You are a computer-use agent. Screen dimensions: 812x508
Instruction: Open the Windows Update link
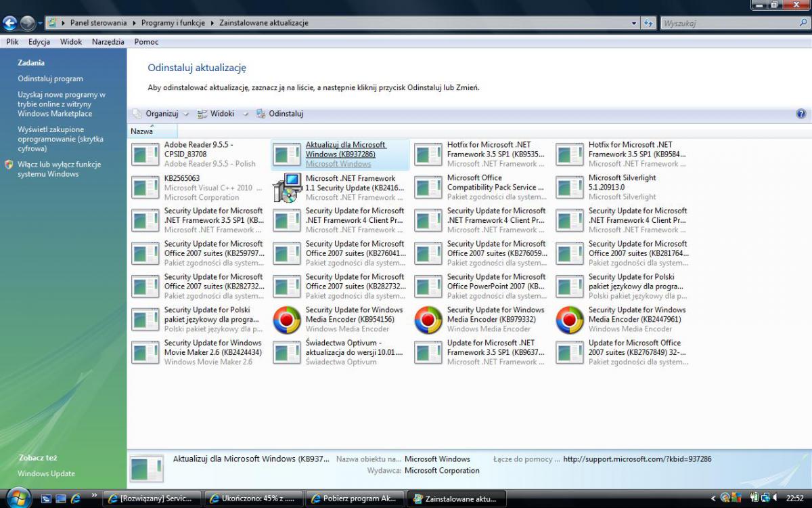(46, 473)
